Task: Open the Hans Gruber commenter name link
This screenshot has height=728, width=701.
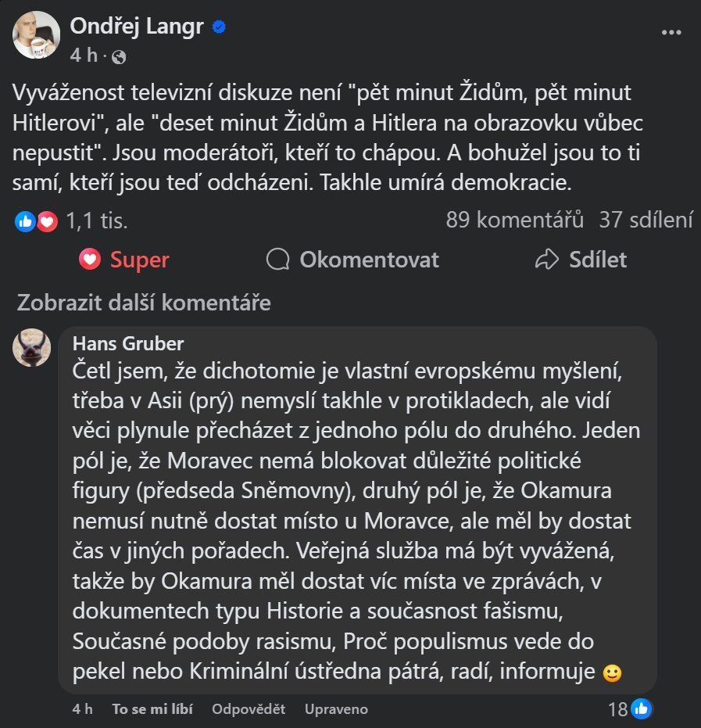Action: [128, 344]
